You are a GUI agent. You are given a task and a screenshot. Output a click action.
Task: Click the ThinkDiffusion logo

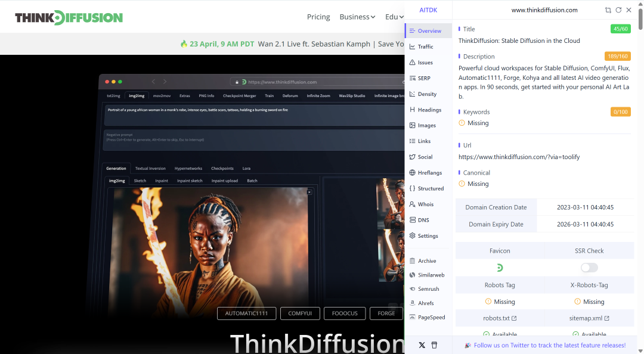point(69,18)
